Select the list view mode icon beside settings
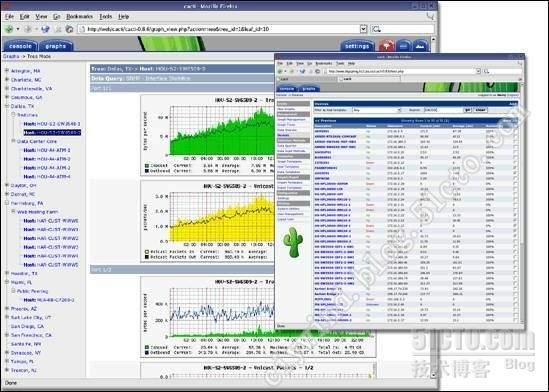 [x=404, y=46]
